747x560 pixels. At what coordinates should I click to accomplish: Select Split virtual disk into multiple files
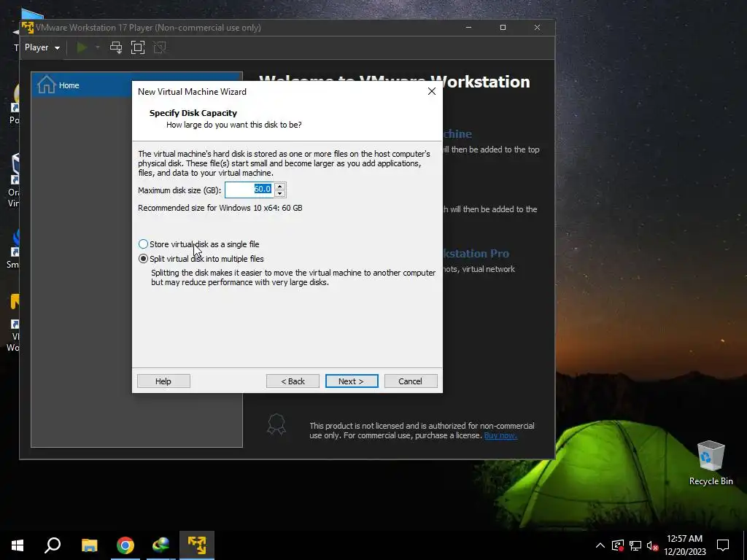[x=201, y=259]
